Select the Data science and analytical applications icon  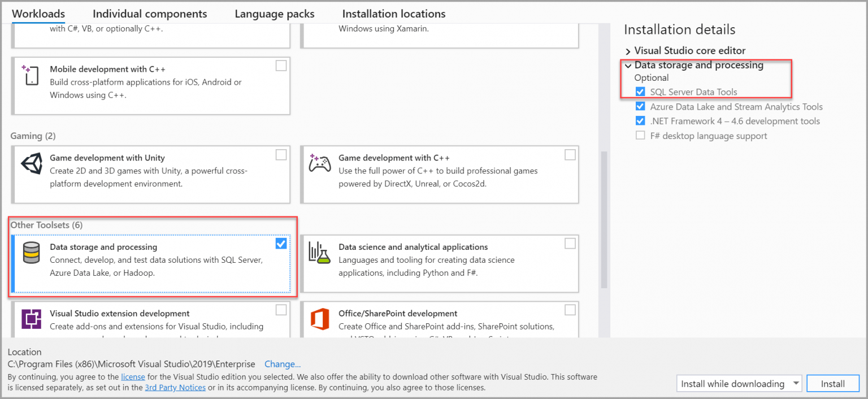(320, 253)
